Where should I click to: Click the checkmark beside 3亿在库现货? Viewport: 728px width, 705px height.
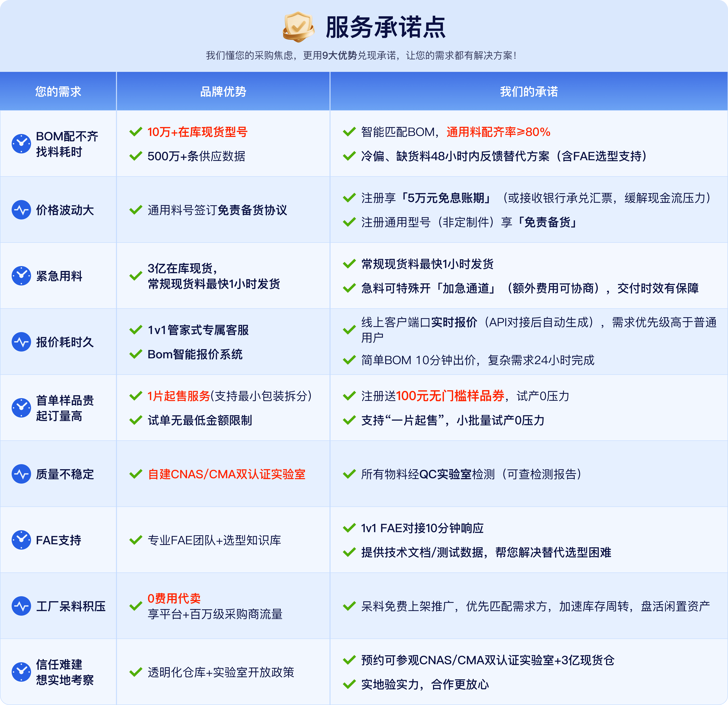[x=136, y=276]
